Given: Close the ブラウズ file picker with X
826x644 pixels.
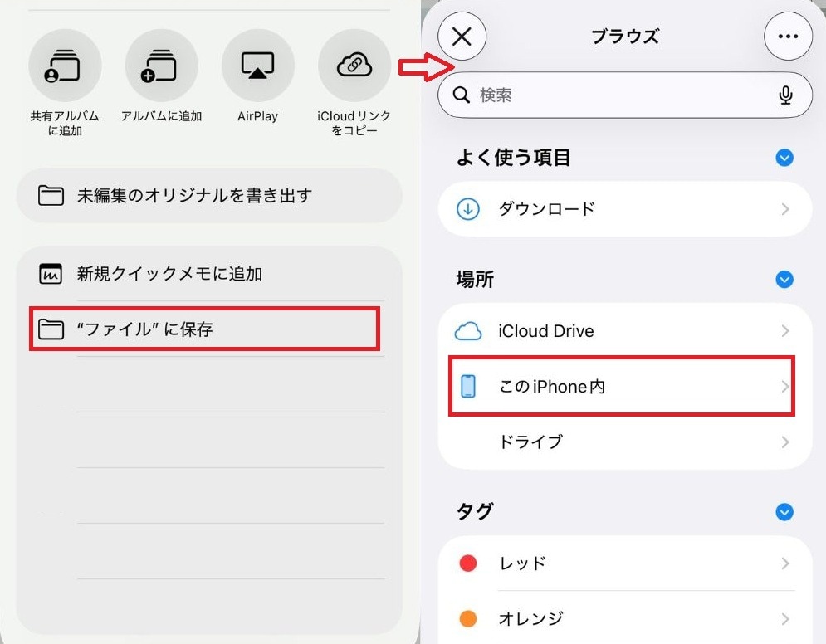Looking at the screenshot, I should coord(462,36).
